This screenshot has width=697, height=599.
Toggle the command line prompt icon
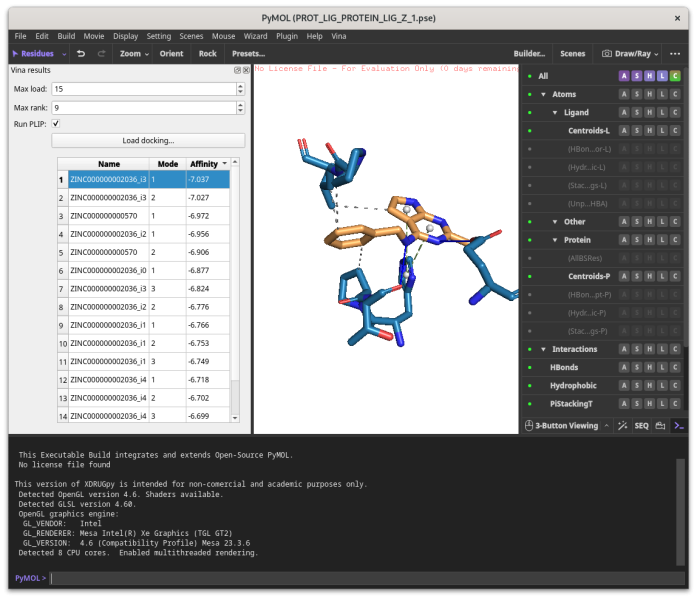pyautogui.click(x=678, y=426)
